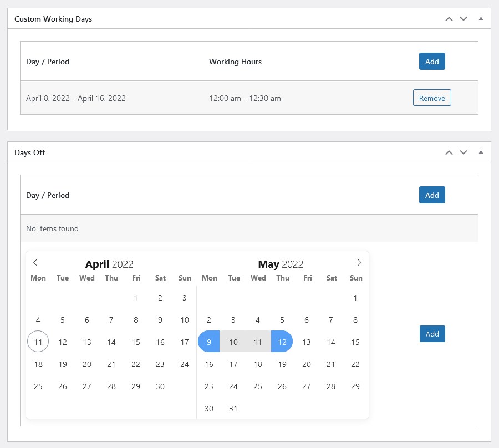The height and width of the screenshot is (448, 499).
Task: Move Custom Working Days panel up
Action: 449,19
